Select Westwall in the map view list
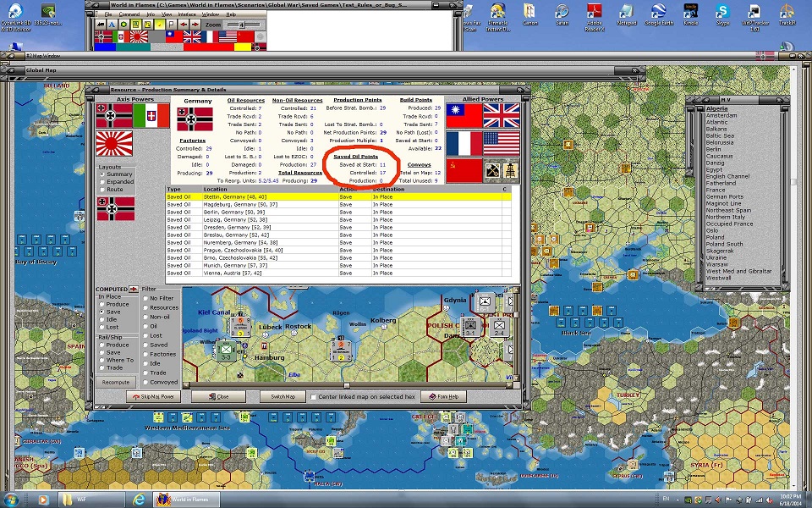 (x=718, y=278)
